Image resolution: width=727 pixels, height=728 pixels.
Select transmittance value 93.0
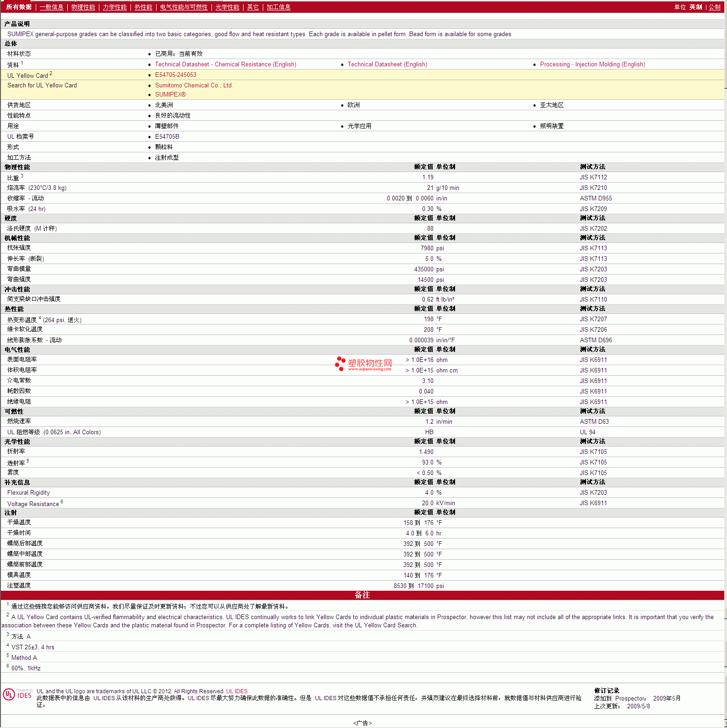pyautogui.click(x=428, y=463)
